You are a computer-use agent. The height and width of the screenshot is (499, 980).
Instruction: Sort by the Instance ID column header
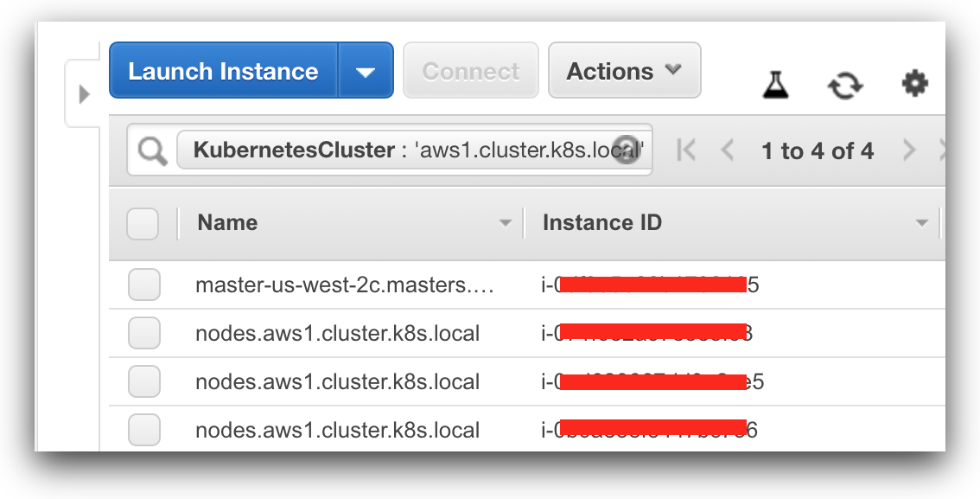pyautogui.click(x=601, y=223)
